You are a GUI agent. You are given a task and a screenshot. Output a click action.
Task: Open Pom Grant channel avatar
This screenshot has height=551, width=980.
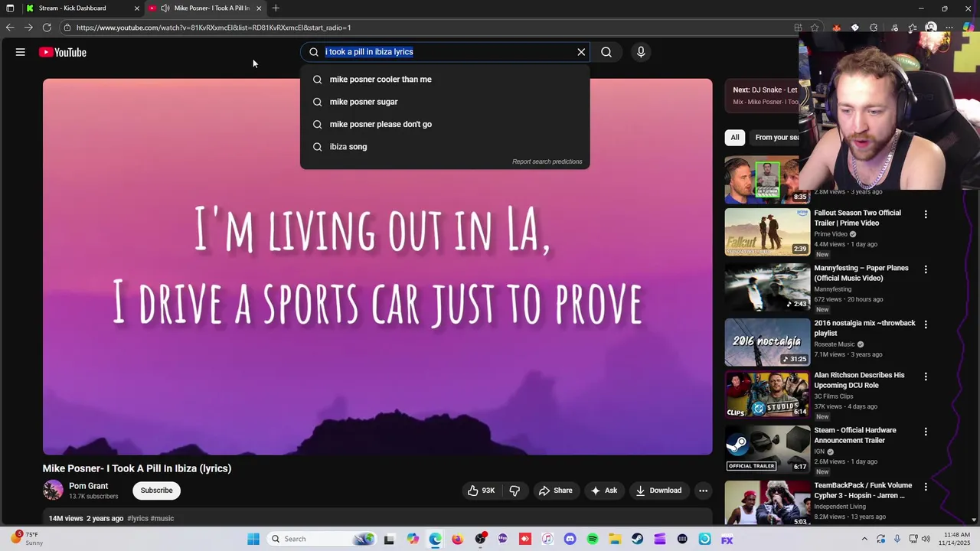[53, 490]
